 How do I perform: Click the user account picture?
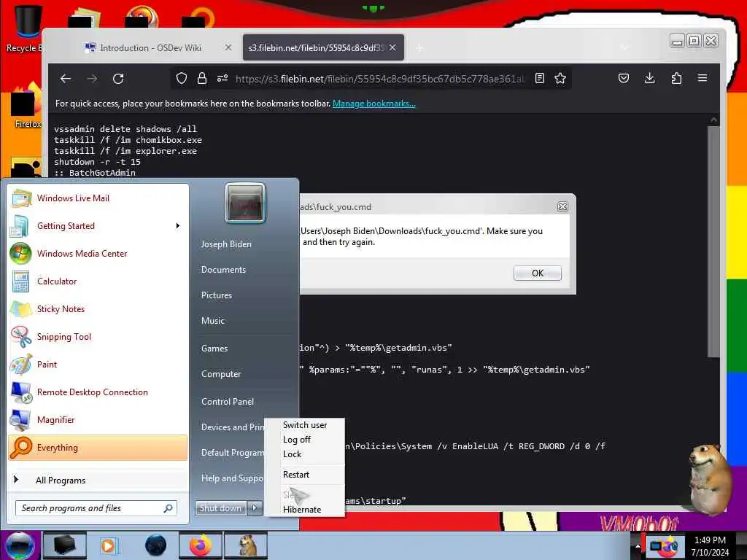coord(245,203)
